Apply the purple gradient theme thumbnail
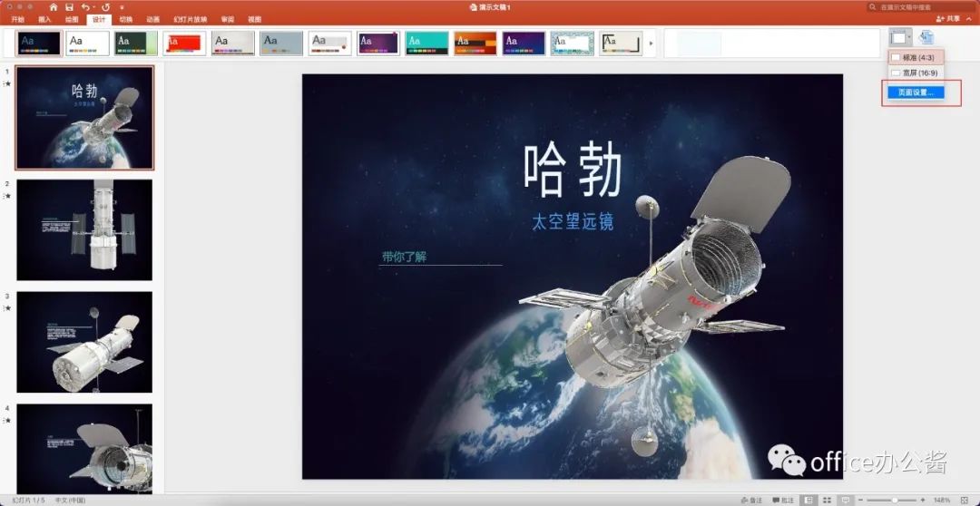Screen dimensions: 980x506 [378, 44]
